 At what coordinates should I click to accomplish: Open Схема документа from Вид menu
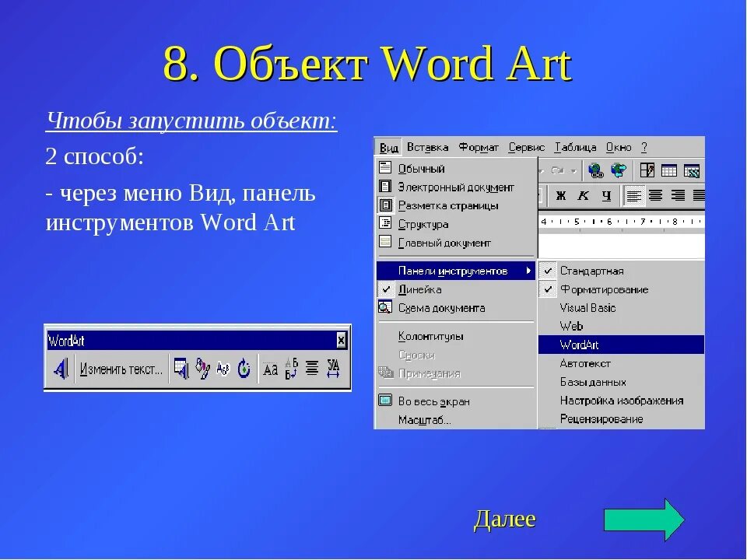tap(456, 308)
